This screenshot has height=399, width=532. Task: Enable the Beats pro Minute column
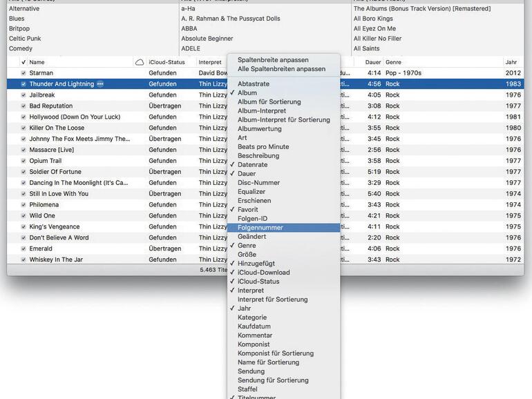click(x=263, y=147)
